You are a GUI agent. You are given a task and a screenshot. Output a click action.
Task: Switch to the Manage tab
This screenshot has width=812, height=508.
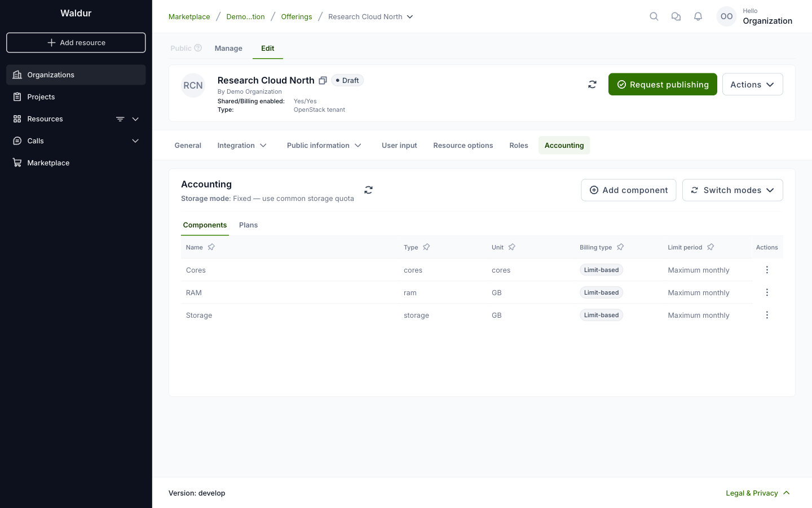228,49
